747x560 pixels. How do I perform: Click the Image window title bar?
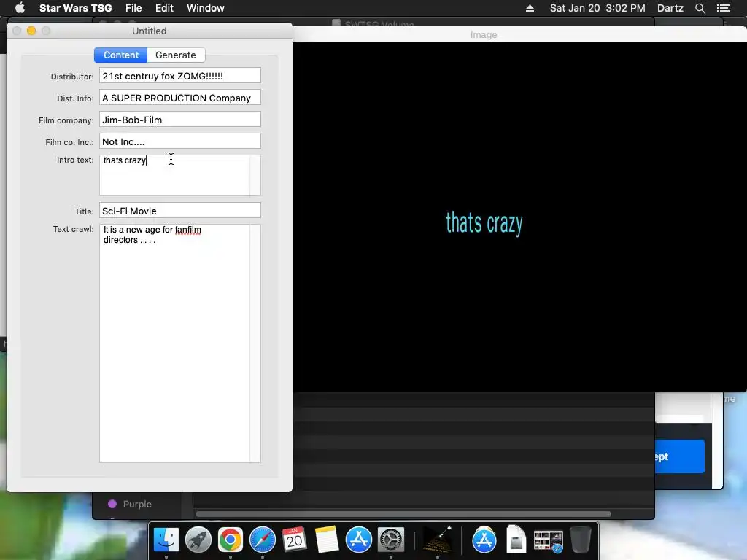click(x=519, y=34)
